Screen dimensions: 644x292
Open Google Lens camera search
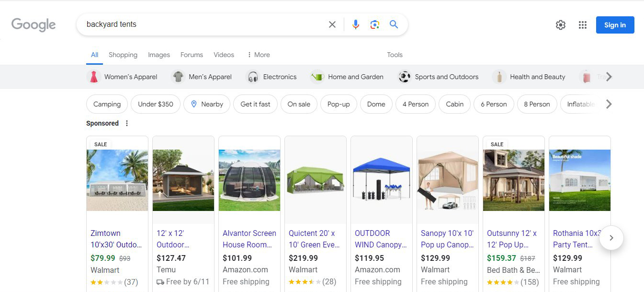[374, 24]
